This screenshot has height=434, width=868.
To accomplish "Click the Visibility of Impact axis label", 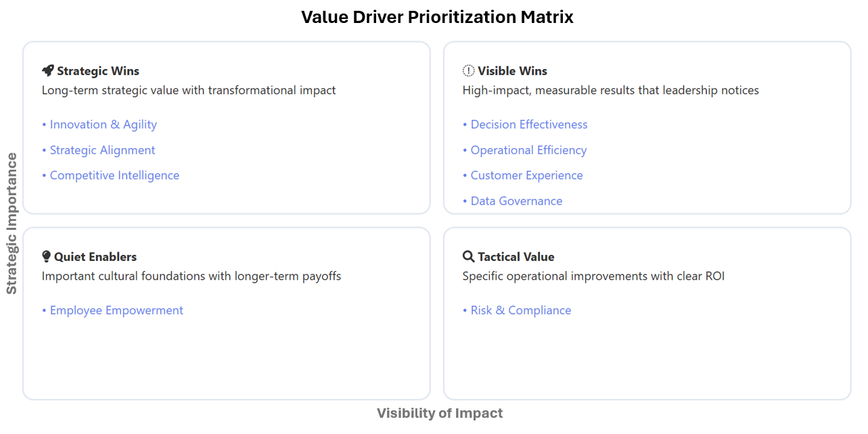I will (440, 413).
